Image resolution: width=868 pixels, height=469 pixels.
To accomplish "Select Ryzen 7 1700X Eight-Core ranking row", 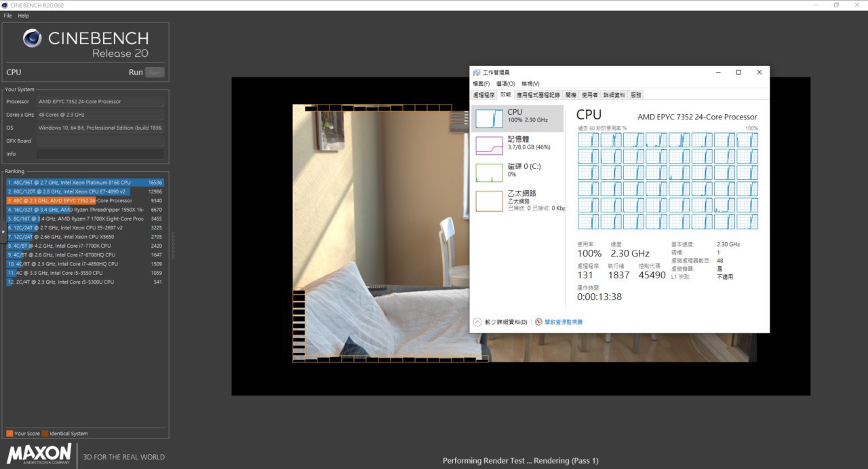I will [85, 219].
